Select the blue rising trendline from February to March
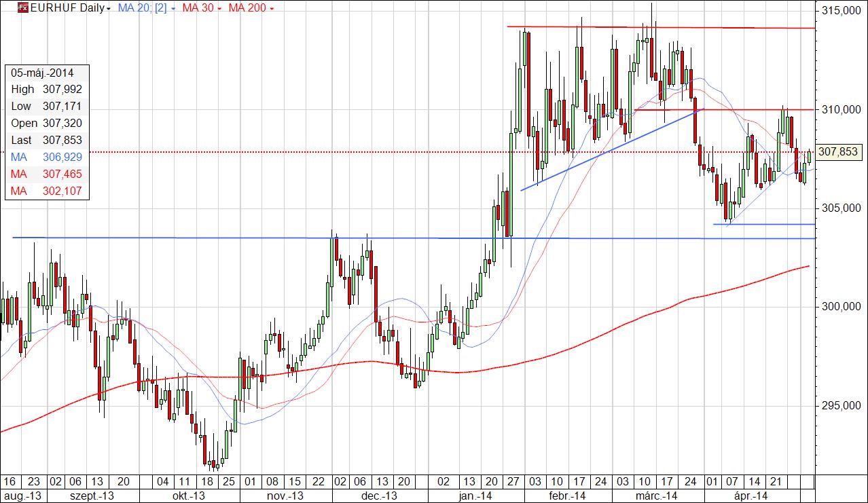Image resolution: width=868 pixels, height=503 pixels. pos(612,149)
